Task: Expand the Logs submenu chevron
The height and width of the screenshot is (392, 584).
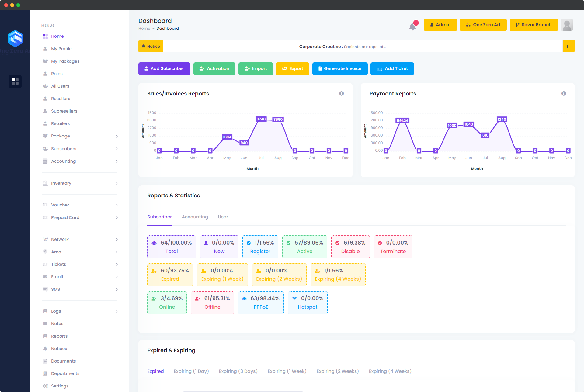Action: pyautogui.click(x=117, y=311)
